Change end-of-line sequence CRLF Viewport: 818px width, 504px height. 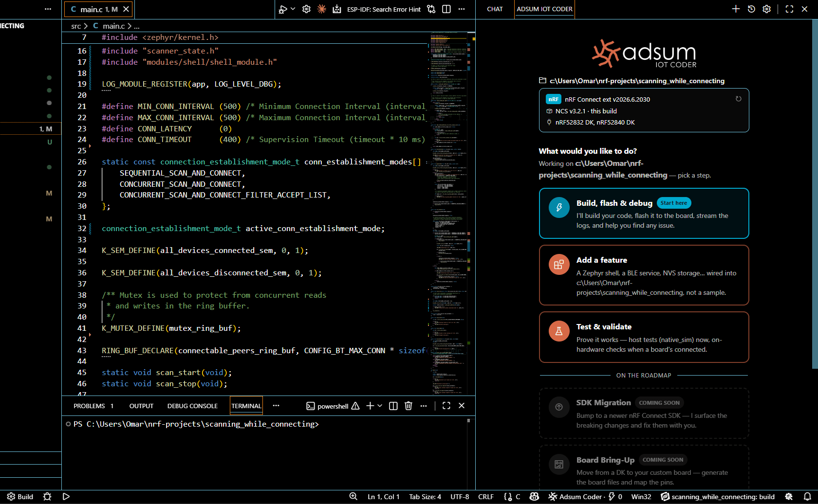pos(486,497)
